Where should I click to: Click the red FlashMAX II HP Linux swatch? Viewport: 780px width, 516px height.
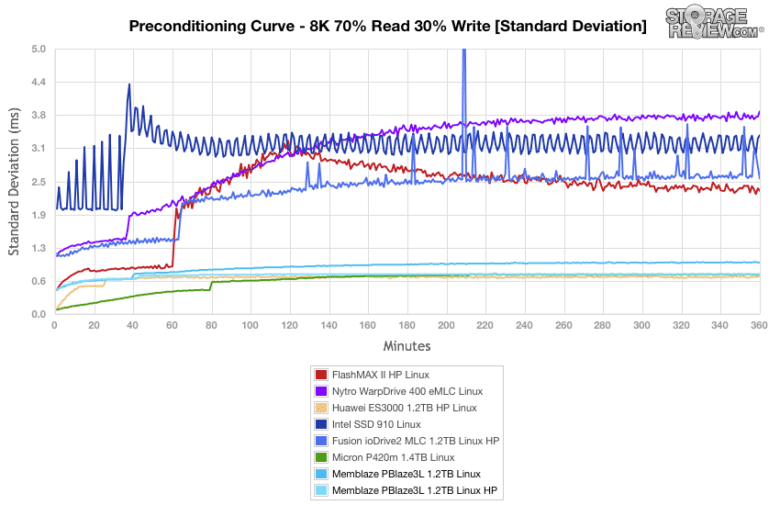point(321,375)
